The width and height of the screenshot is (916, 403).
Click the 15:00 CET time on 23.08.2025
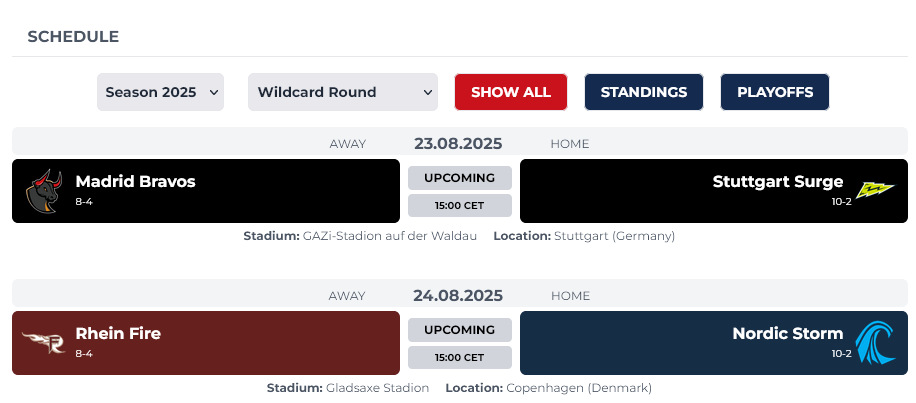tap(459, 206)
